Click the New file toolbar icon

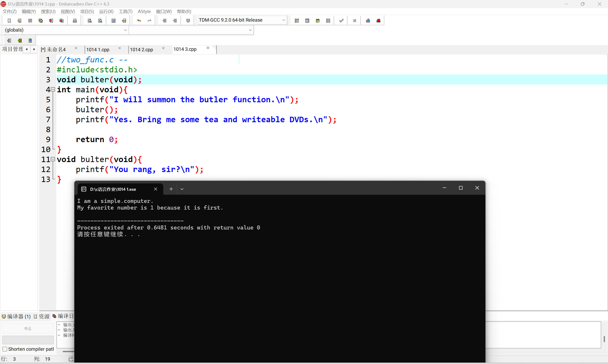pyautogui.click(x=9, y=21)
